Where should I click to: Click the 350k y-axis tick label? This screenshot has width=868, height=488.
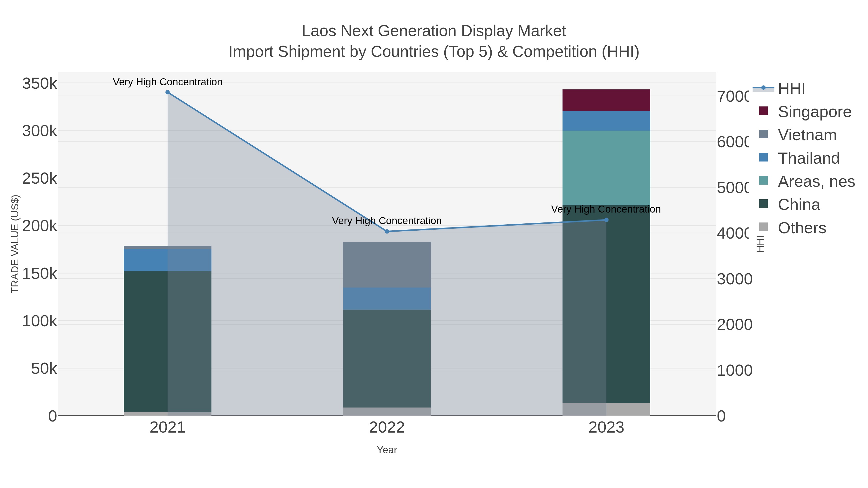coord(40,83)
